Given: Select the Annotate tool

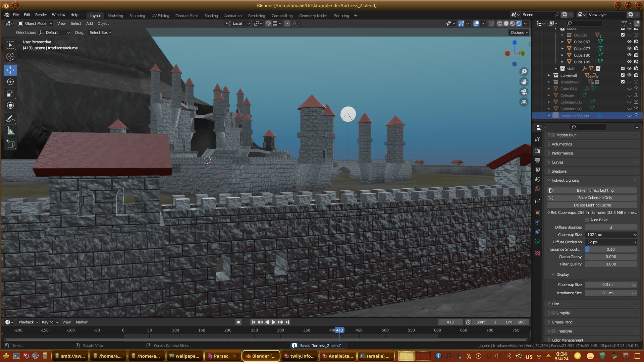Looking at the screenshot, I should 10,119.
